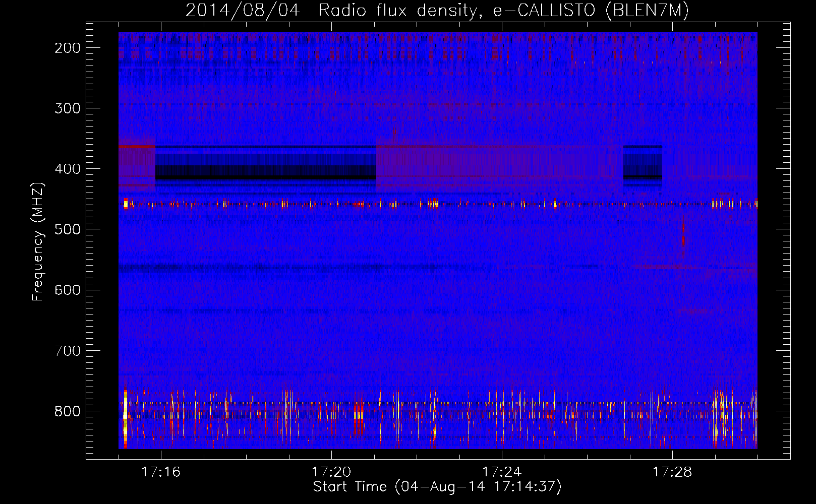Click the plot title "Radio flux density, e-CALLISTO (BLEN7M)"
Viewport: 816px width, 504px height.
(503, 10)
